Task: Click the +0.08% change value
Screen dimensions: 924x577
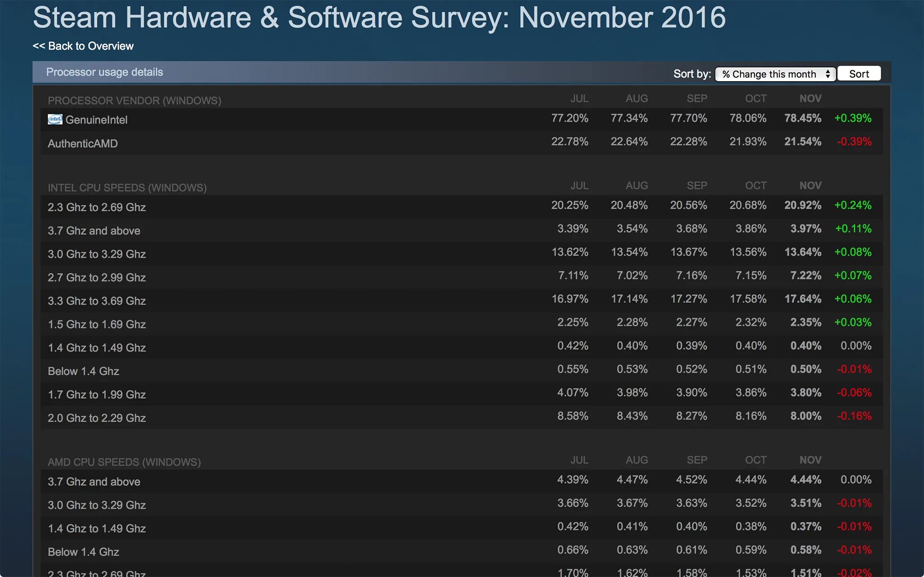Action: coord(853,252)
